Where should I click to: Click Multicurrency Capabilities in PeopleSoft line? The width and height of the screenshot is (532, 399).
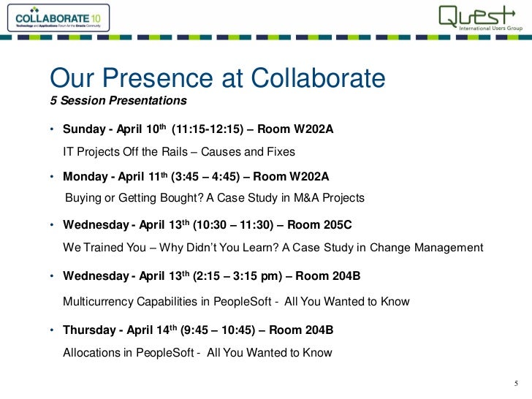(x=236, y=301)
